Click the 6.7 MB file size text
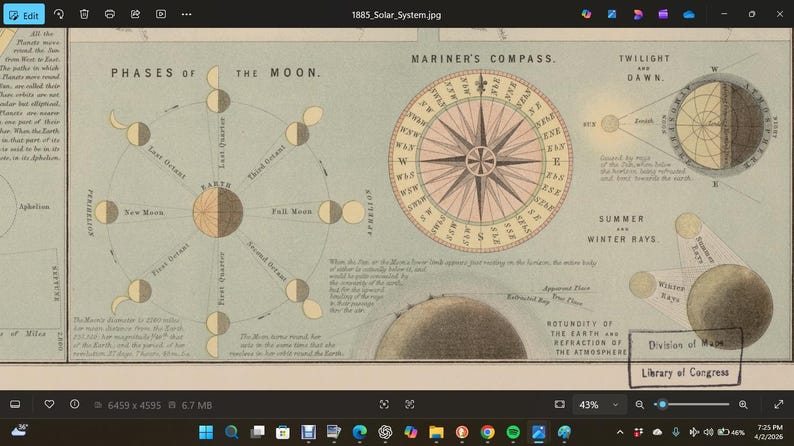The image size is (794, 446). (x=197, y=405)
